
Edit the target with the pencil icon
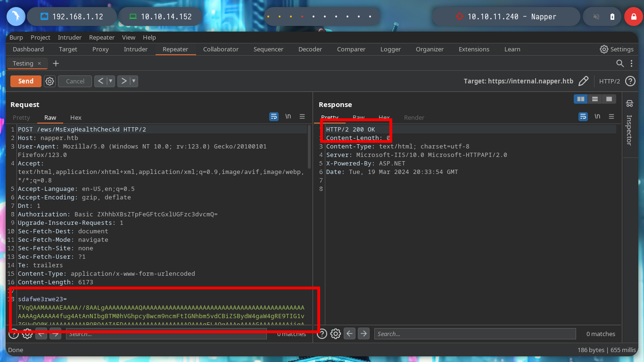tap(583, 81)
